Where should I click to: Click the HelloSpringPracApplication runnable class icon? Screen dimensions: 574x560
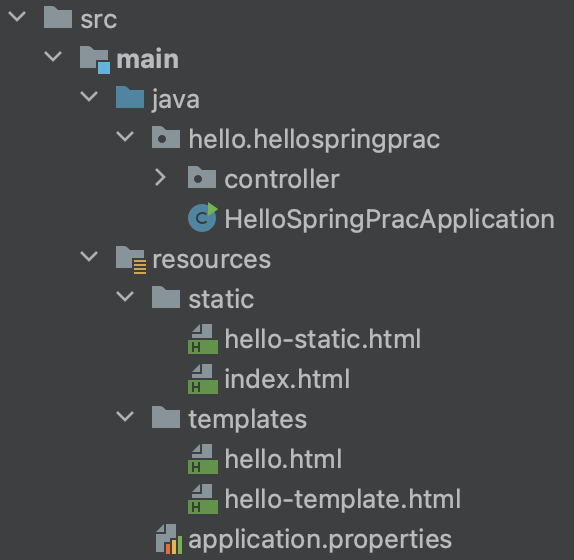[203, 217]
